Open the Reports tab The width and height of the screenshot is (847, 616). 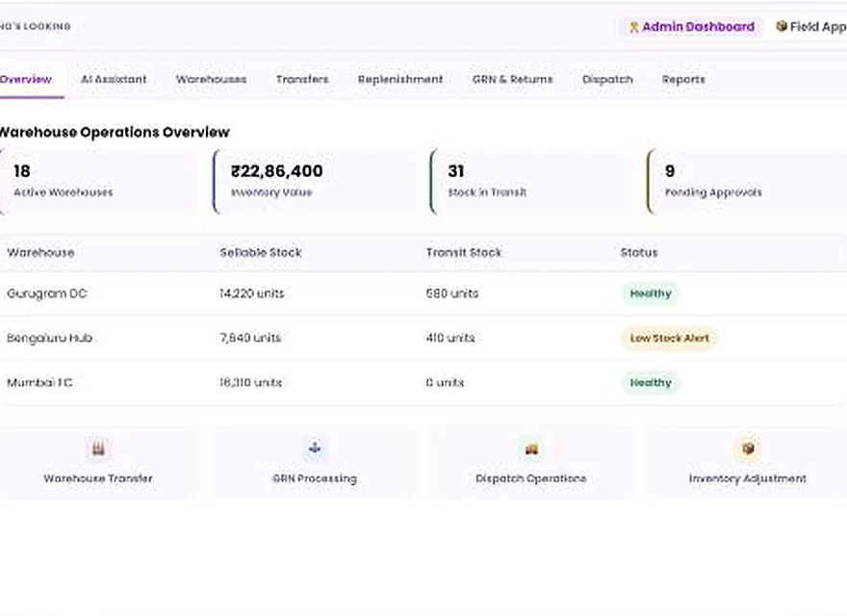click(x=683, y=80)
